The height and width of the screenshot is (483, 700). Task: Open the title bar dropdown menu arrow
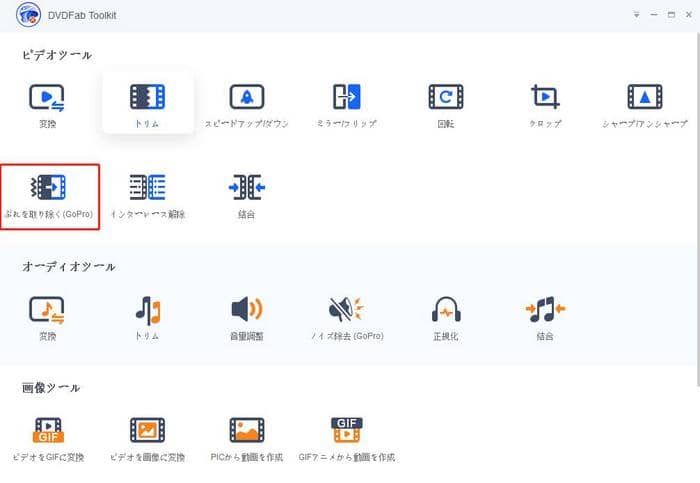[637, 16]
